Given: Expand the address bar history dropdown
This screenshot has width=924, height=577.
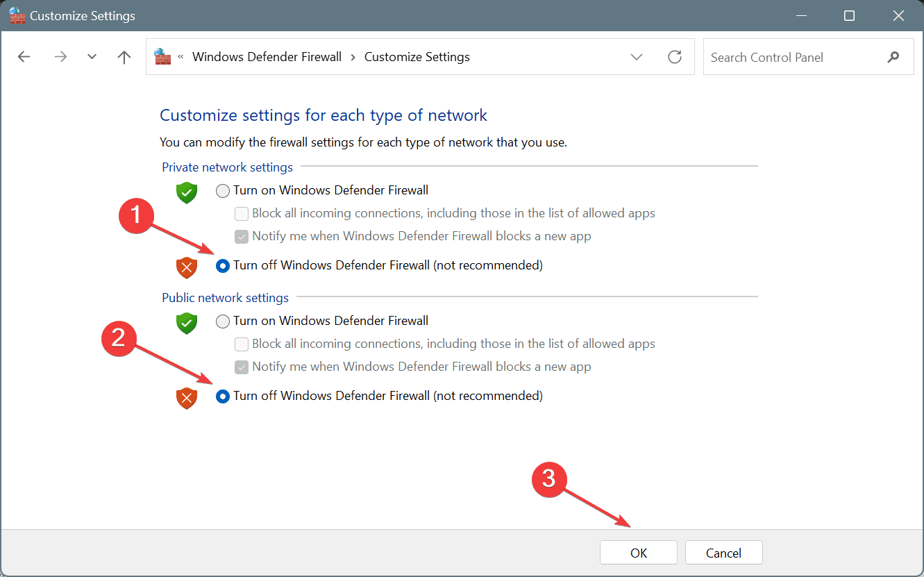Looking at the screenshot, I should coord(637,57).
